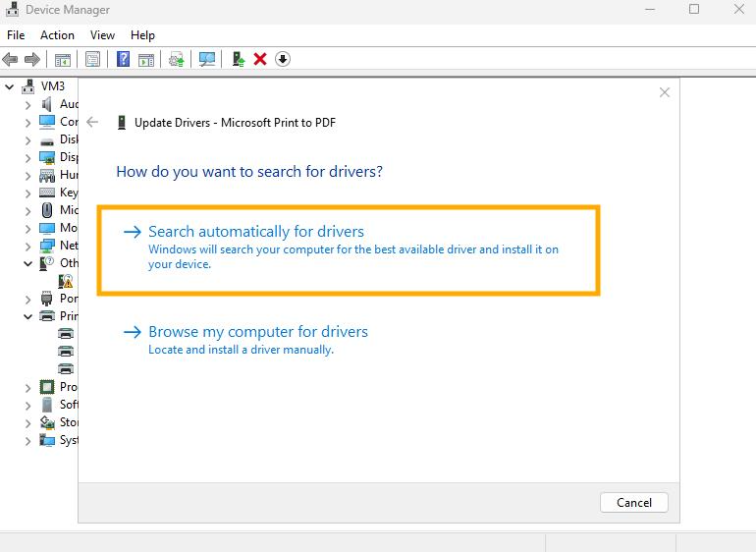Expand the Audio category chevron
This screenshot has height=552, width=756.
27,105
